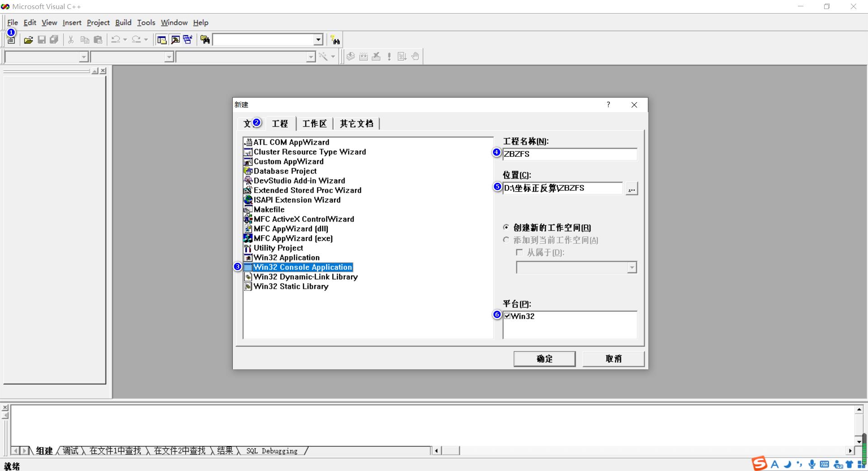Switch to the 其它文档 tab
868x471 pixels.
click(x=356, y=124)
